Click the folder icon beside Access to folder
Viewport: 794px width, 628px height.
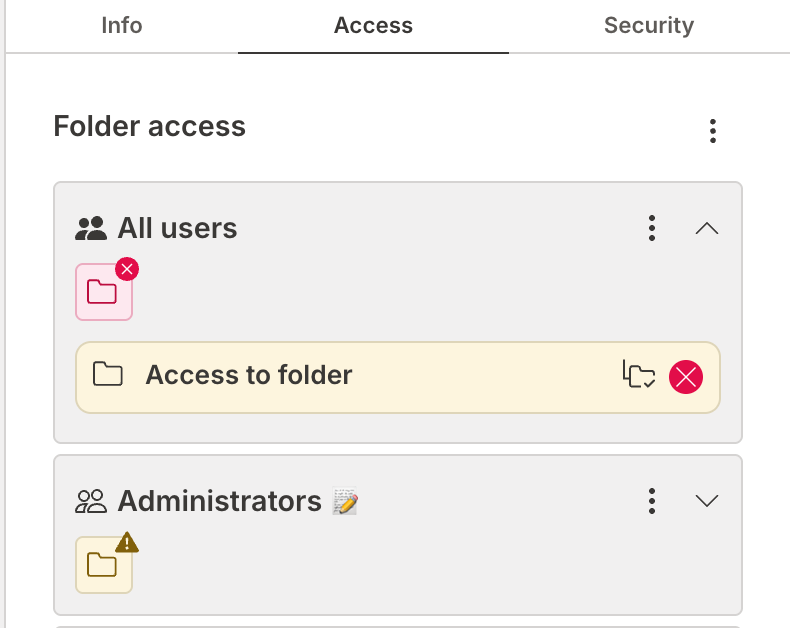(107, 375)
